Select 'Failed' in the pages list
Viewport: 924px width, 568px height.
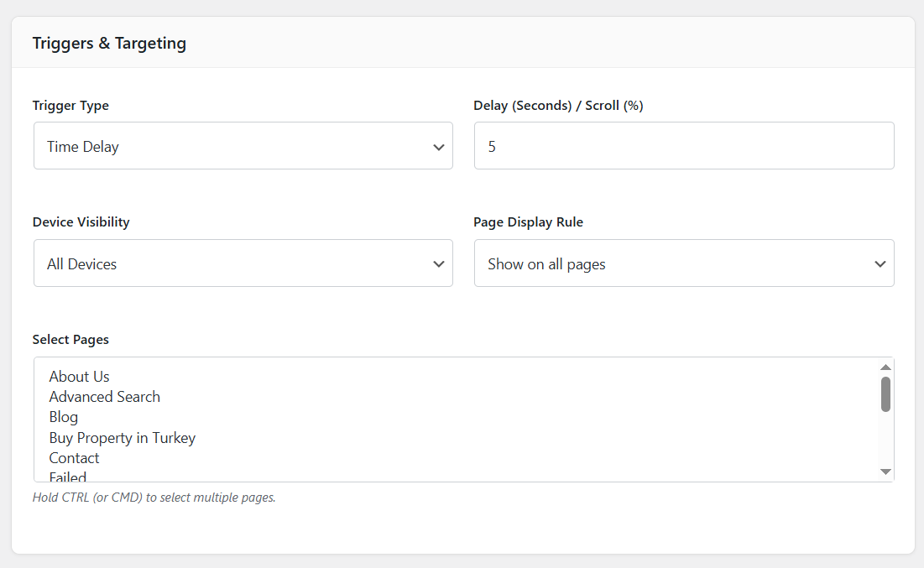point(67,475)
